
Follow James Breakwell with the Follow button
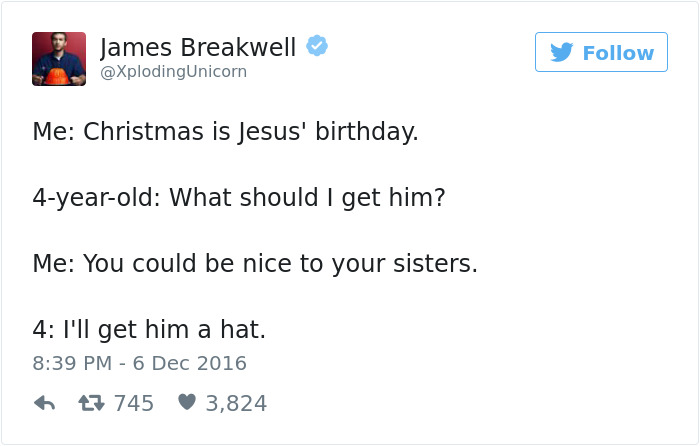pyautogui.click(x=601, y=52)
